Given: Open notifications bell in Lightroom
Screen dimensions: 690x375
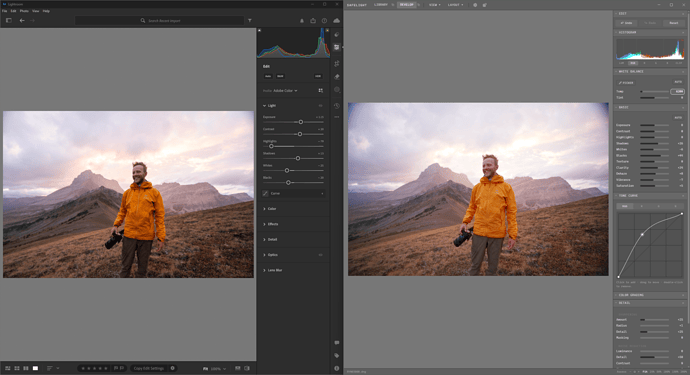Looking at the screenshot, I should coord(302,21).
